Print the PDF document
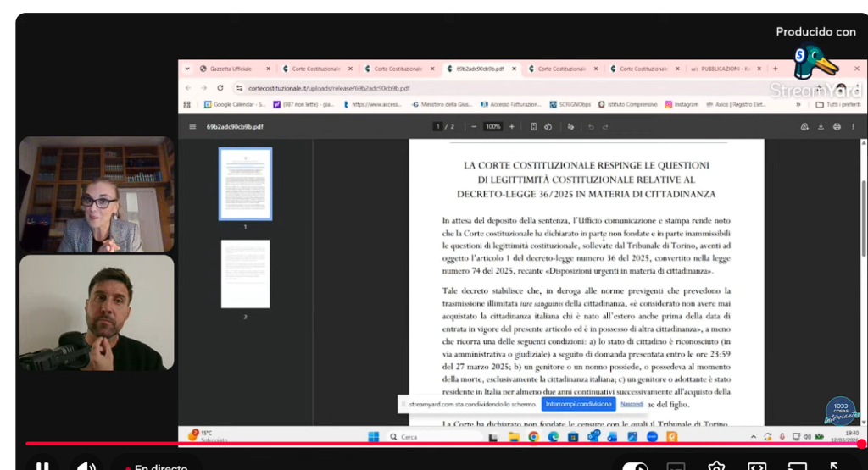 [x=837, y=127]
